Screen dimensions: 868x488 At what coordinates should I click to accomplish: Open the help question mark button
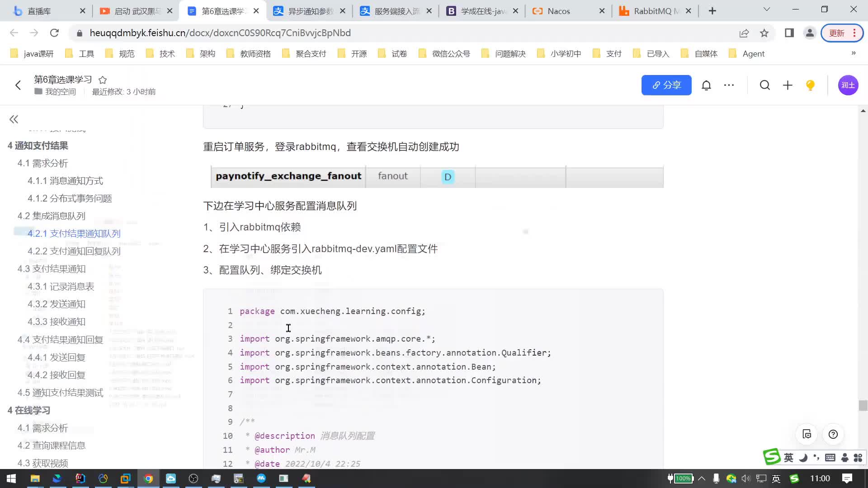(x=833, y=434)
